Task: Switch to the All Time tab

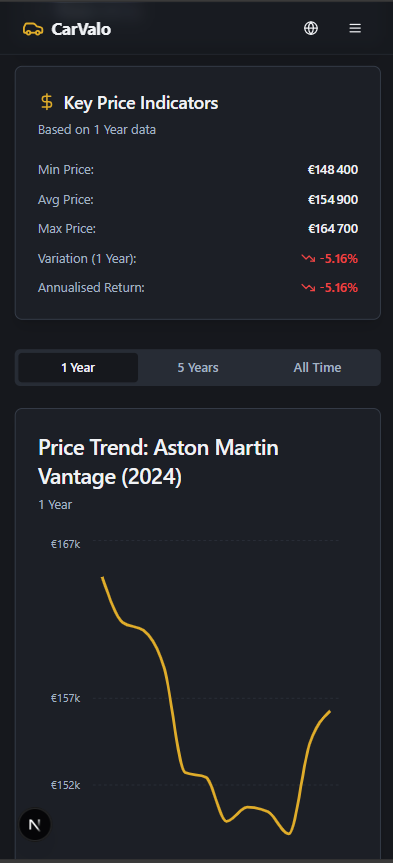Action: tap(317, 368)
